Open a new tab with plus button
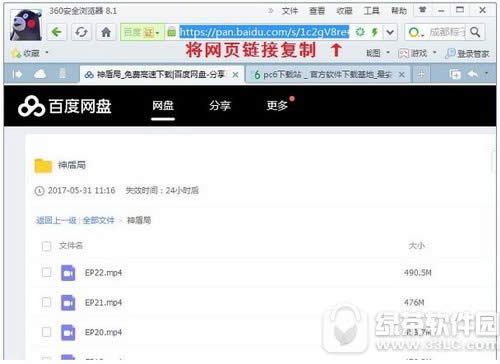The width and height of the screenshot is (500, 364). point(421,74)
